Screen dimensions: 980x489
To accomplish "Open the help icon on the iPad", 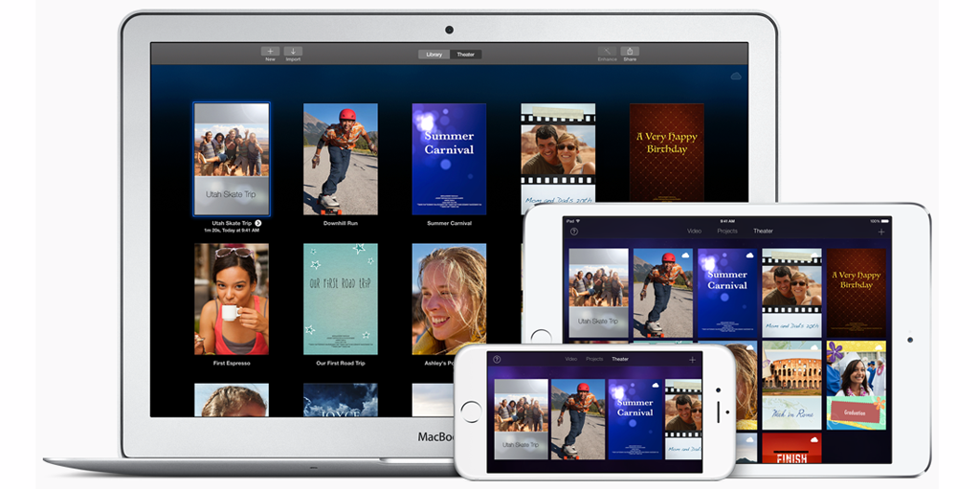I will pos(574,232).
